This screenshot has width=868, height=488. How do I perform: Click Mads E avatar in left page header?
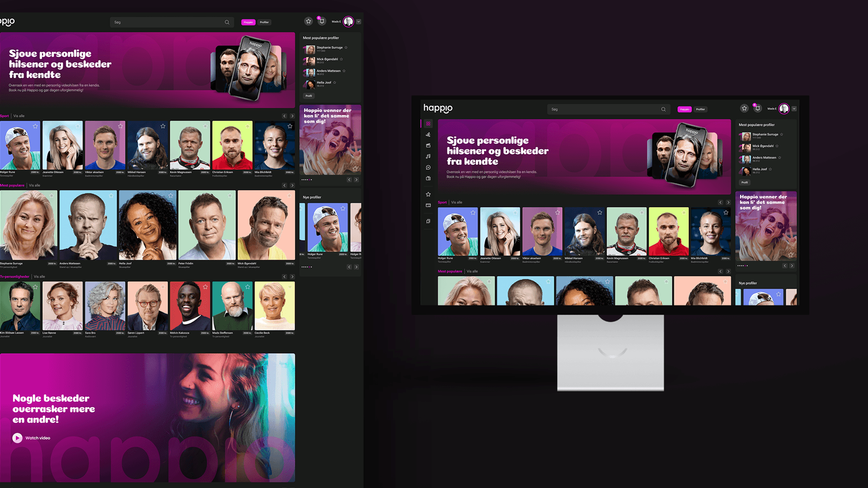click(348, 21)
